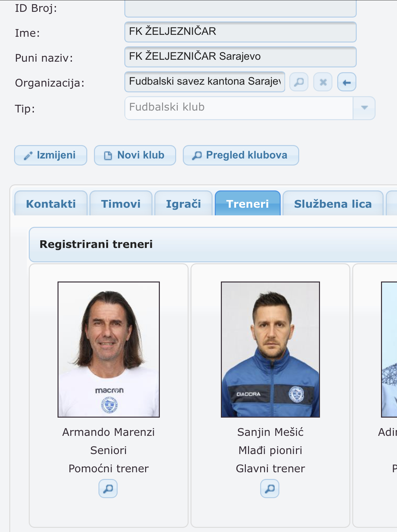Switch to the Timovi tab
This screenshot has width=397, height=532.
(x=121, y=204)
